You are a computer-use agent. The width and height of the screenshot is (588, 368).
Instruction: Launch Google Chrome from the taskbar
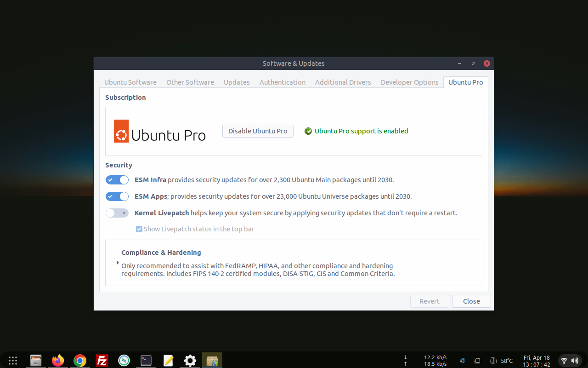pos(80,361)
